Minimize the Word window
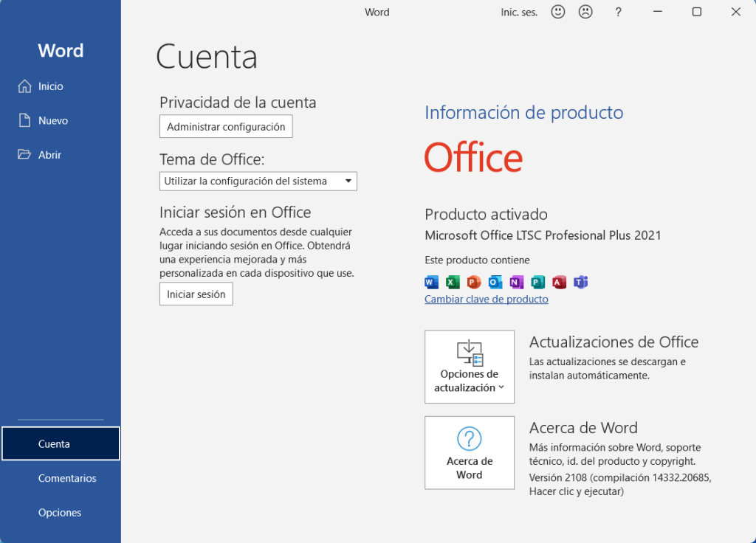Screen dimensions: 756x543 (x=658, y=12)
